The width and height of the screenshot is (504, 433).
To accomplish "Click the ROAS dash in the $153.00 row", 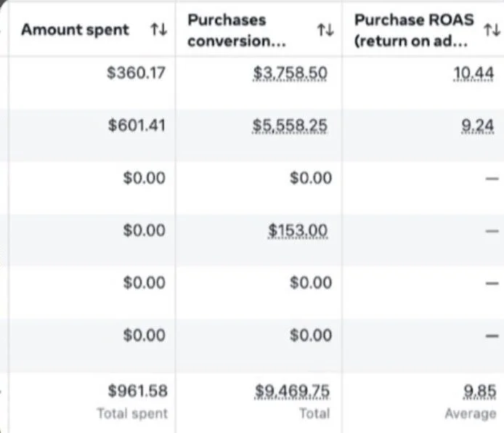I will click(x=491, y=231).
